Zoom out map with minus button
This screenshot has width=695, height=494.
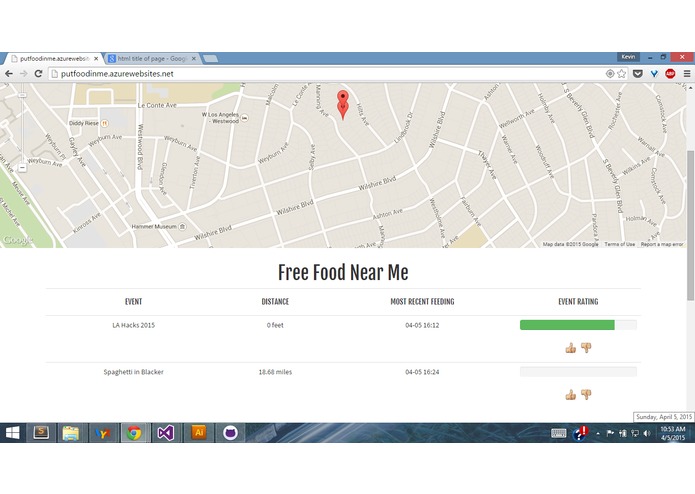click(22, 168)
